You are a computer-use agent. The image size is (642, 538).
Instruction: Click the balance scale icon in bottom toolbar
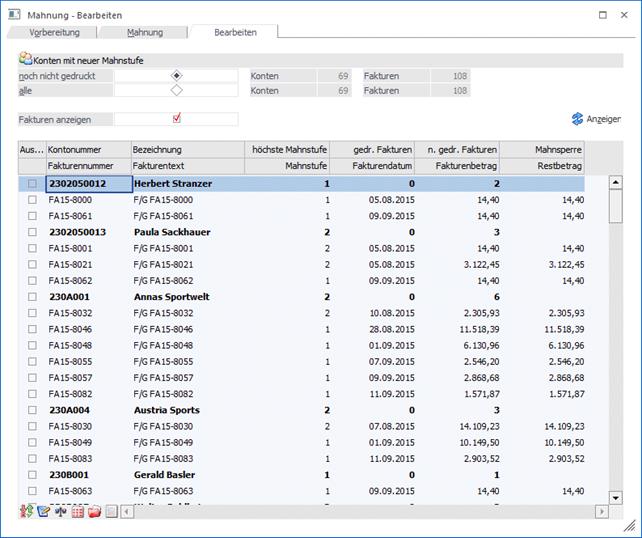point(60,512)
